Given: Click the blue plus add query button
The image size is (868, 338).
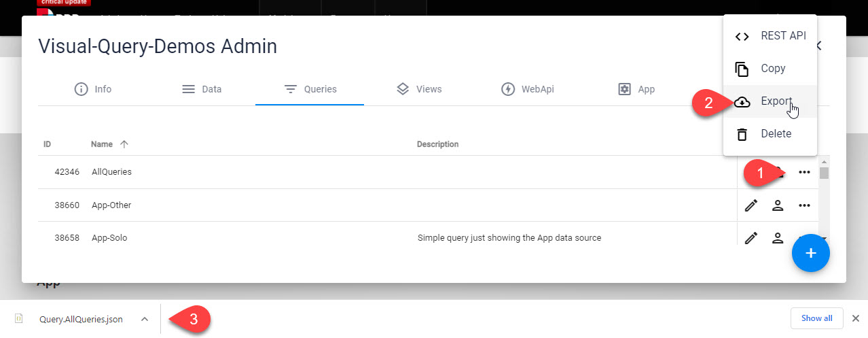Looking at the screenshot, I should [x=810, y=253].
